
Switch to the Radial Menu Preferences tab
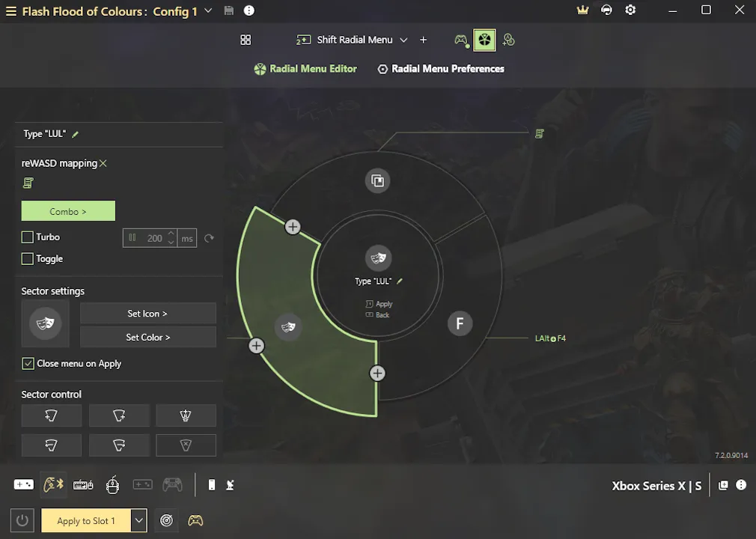pyautogui.click(x=440, y=68)
